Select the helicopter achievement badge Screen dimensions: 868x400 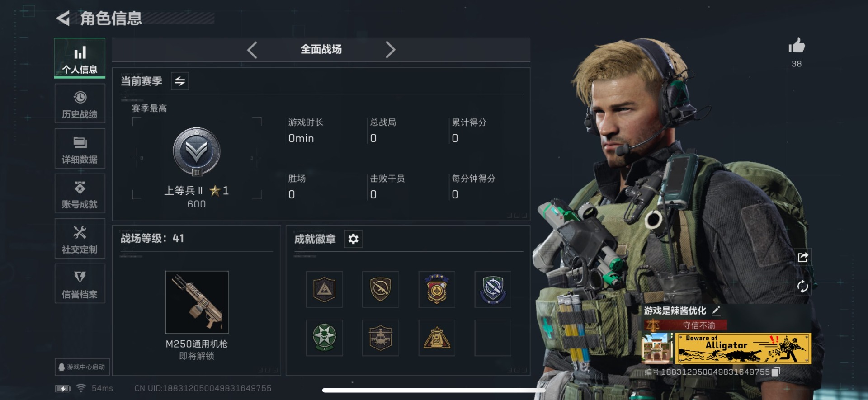pos(380,338)
